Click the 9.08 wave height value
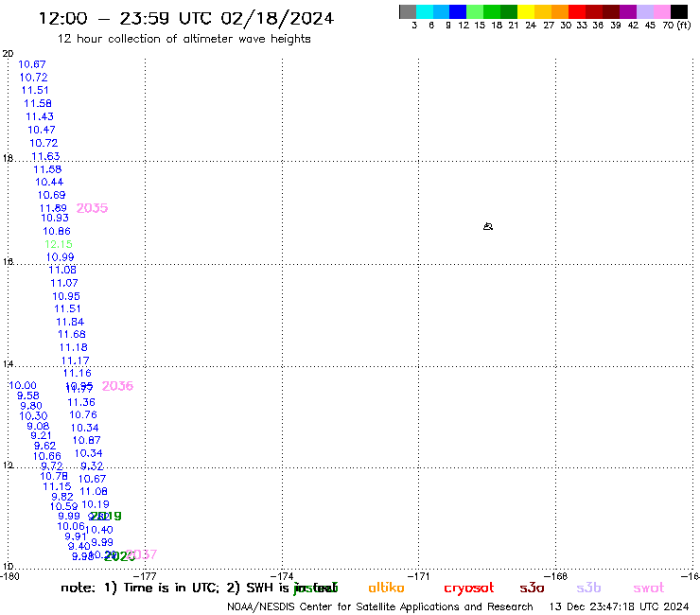Screen dimensions: 700x615 coord(38,426)
